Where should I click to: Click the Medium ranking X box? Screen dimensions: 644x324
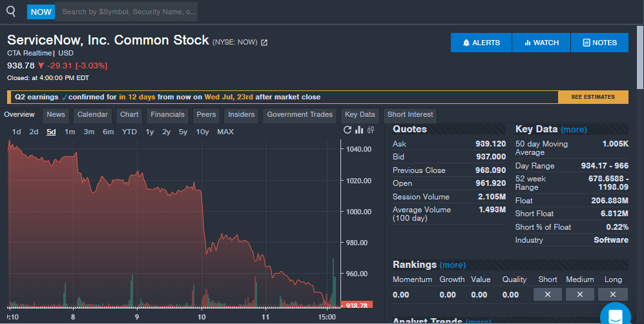click(x=580, y=294)
